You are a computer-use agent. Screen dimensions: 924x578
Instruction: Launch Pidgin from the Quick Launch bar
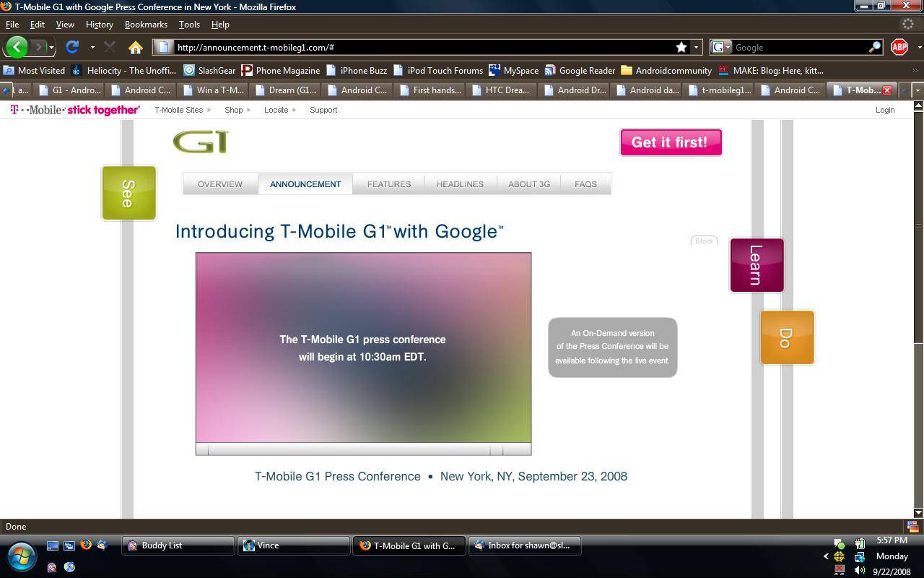pyautogui.click(x=52, y=566)
